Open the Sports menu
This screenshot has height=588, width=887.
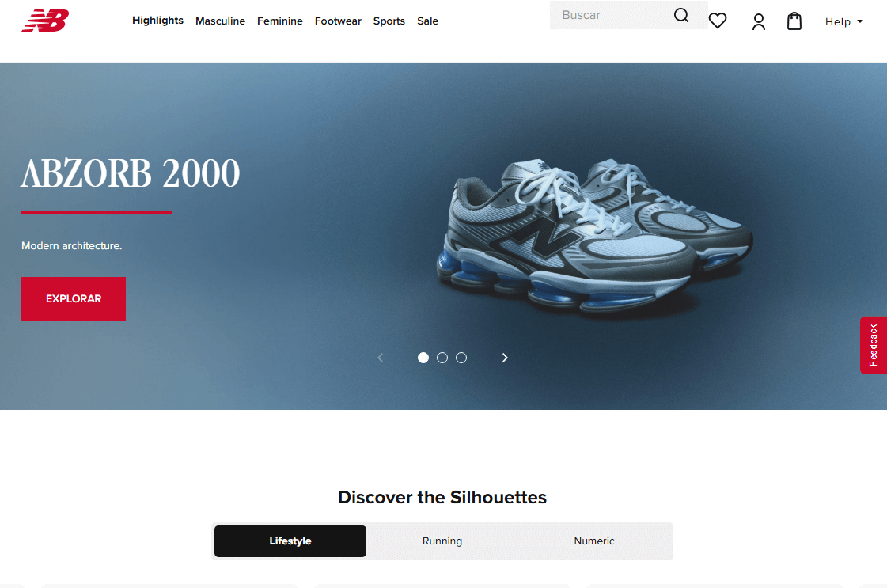tap(389, 21)
